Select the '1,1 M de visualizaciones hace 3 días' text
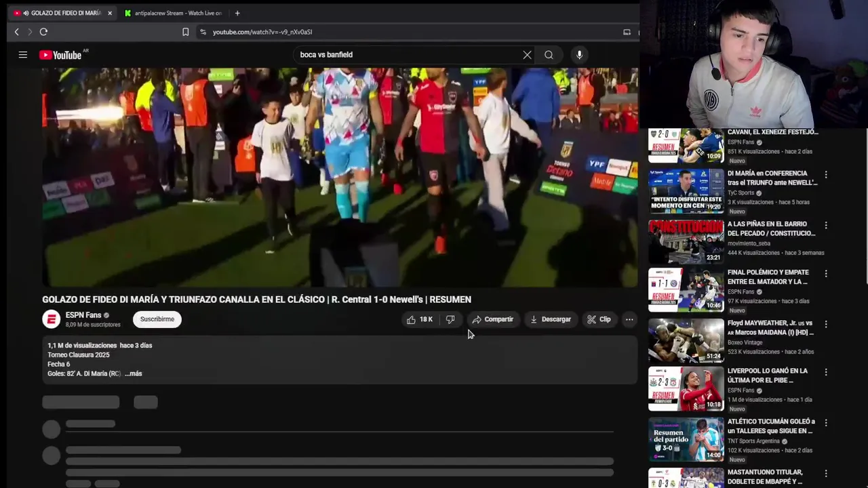Screen dimensions: 868x488 [x=100, y=346]
